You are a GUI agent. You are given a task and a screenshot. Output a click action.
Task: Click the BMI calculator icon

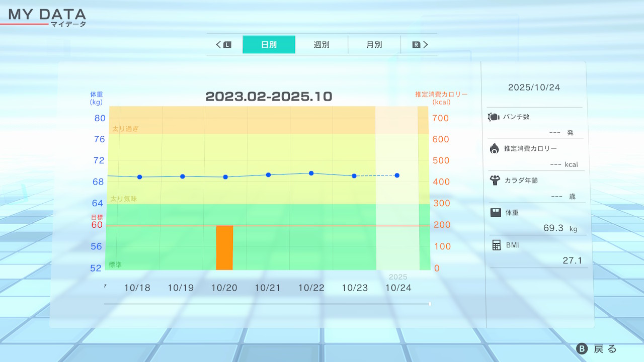496,245
